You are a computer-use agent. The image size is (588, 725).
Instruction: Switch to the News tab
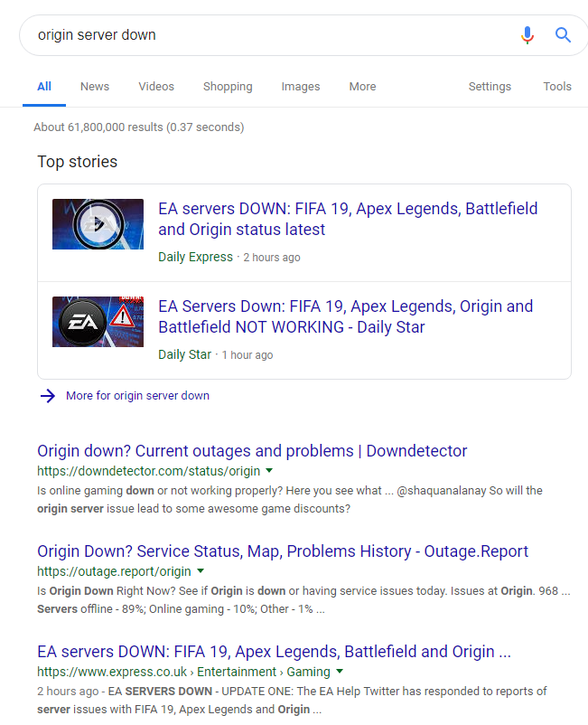click(x=95, y=87)
